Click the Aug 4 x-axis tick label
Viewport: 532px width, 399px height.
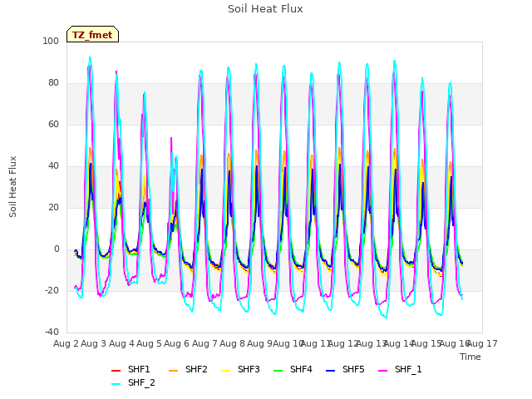pyautogui.click(x=121, y=343)
